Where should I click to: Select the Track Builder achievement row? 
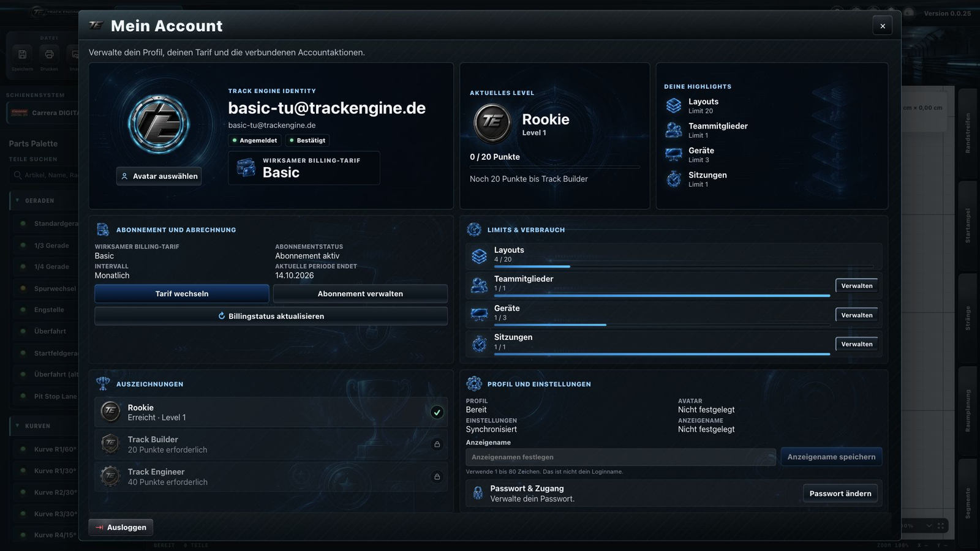coord(271,444)
